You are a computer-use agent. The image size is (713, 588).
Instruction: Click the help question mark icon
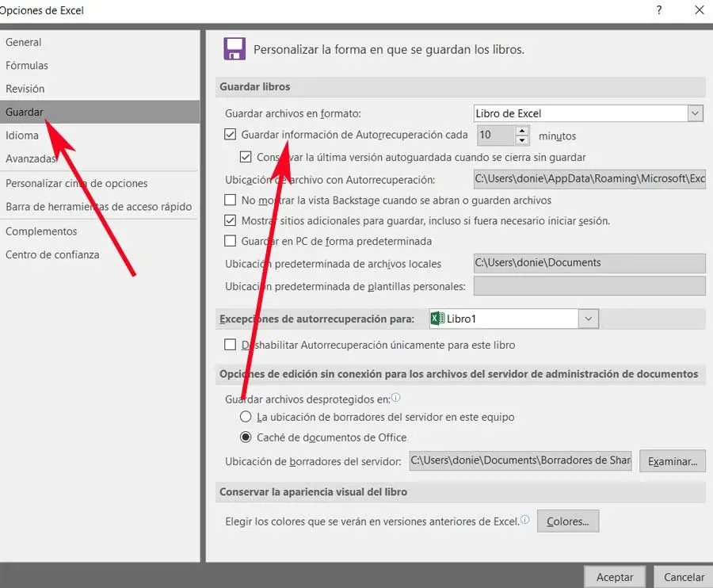click(x=659, y=10)
